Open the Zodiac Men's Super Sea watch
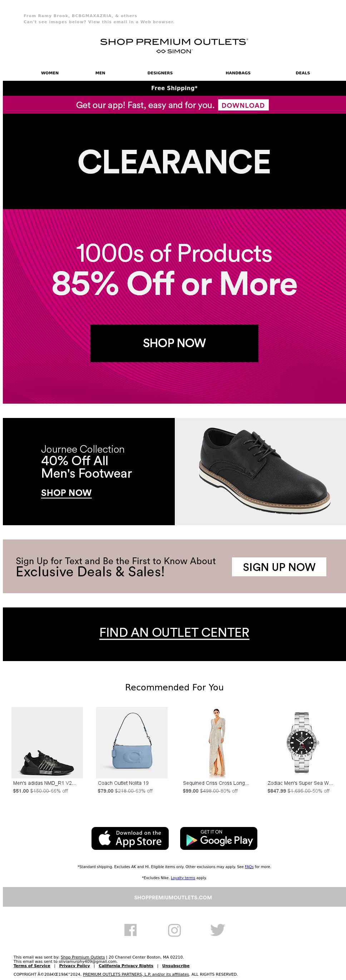 pos(302,742)
